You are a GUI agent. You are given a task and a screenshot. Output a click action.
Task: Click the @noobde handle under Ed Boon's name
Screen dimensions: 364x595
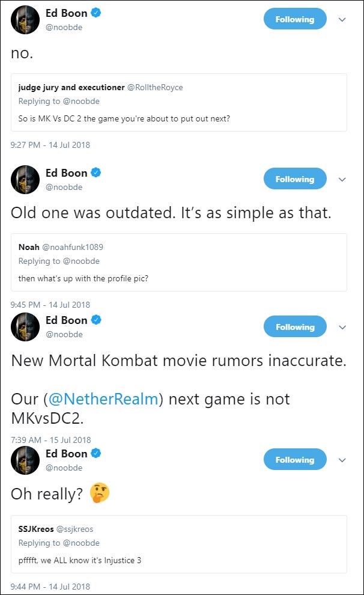(64, 26)
